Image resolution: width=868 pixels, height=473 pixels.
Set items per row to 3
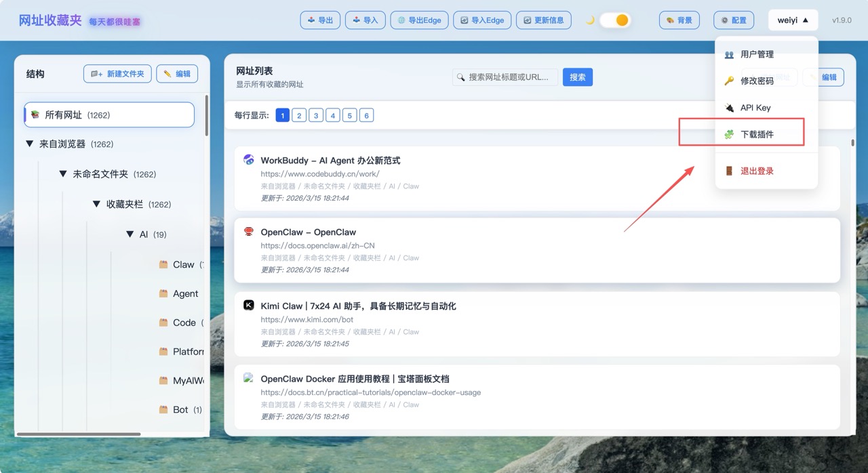click(316, 116)
